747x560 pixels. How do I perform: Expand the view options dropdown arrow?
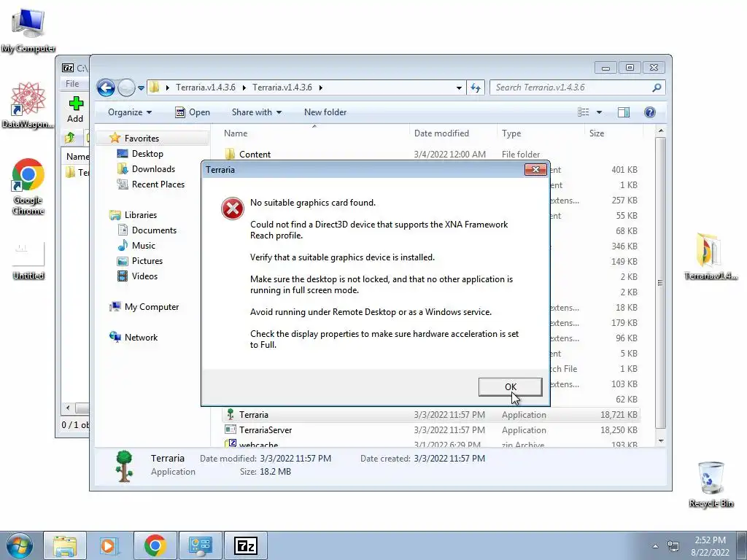(600, 112)
